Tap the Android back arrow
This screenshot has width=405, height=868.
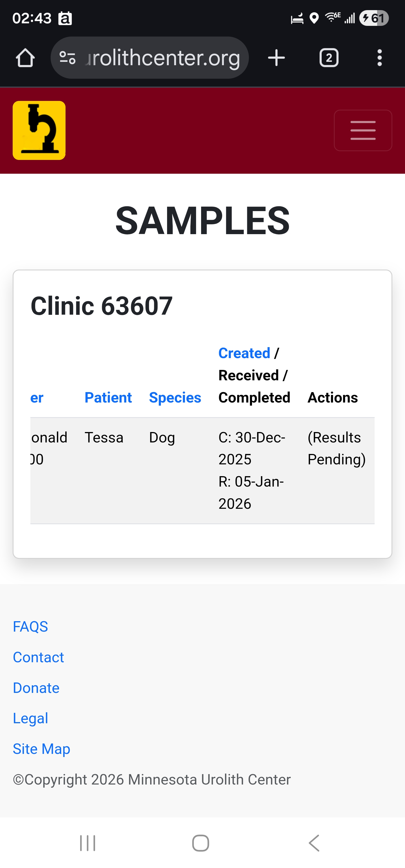pyautogui.click(x=314, y=843)
